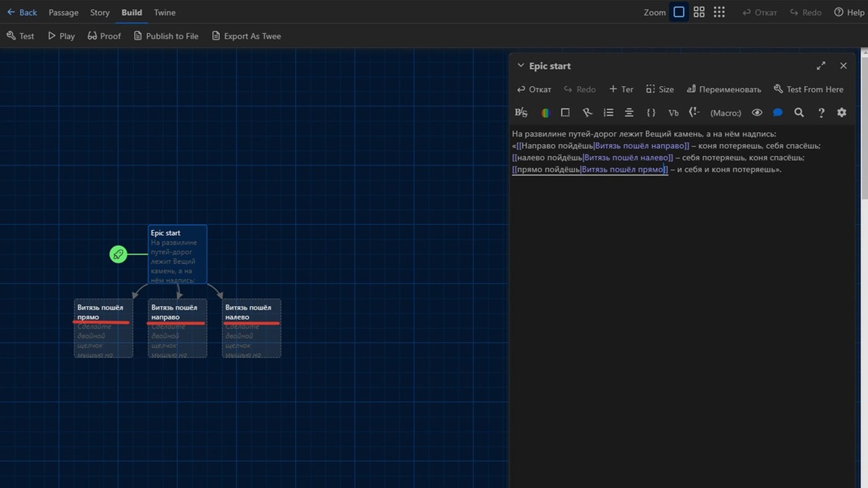Click the bold/strikethrough style icon

tap(521, 113)
